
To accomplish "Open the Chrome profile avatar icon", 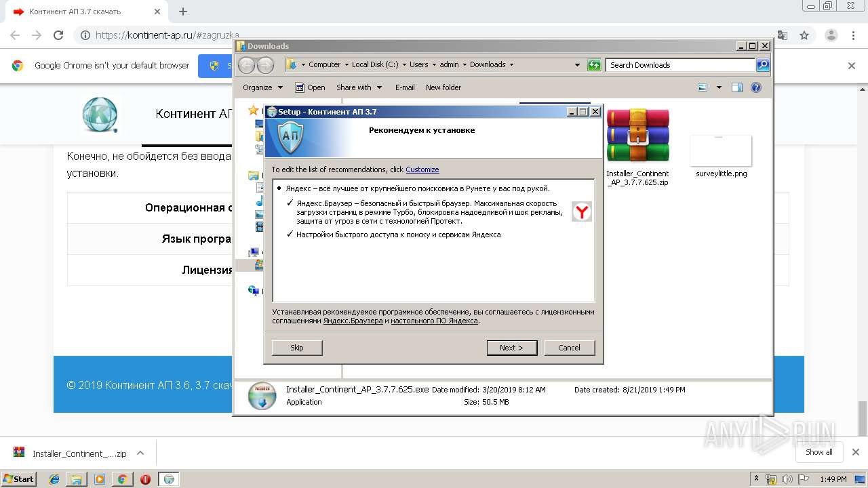I will pos(831,35).
